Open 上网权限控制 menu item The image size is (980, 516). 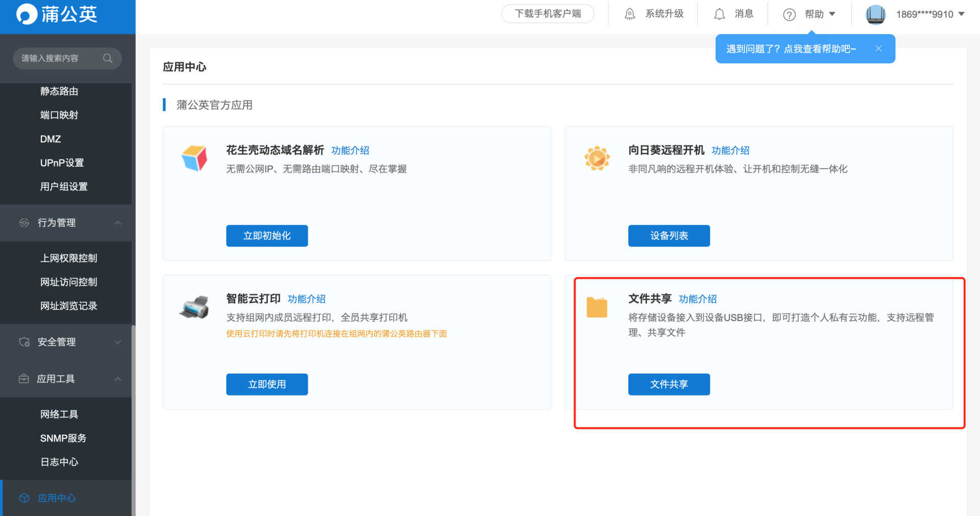pyautogui.click(x=68, y=258)
